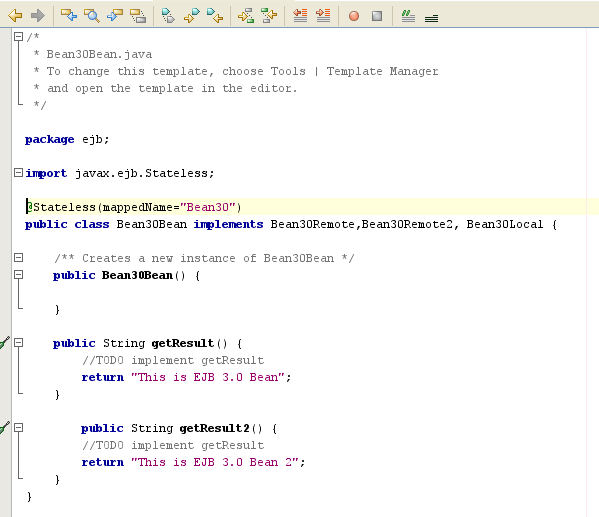Click the gray Forward navigation arrow
This screenshot has width=599, height=517.
click(38, 16)
